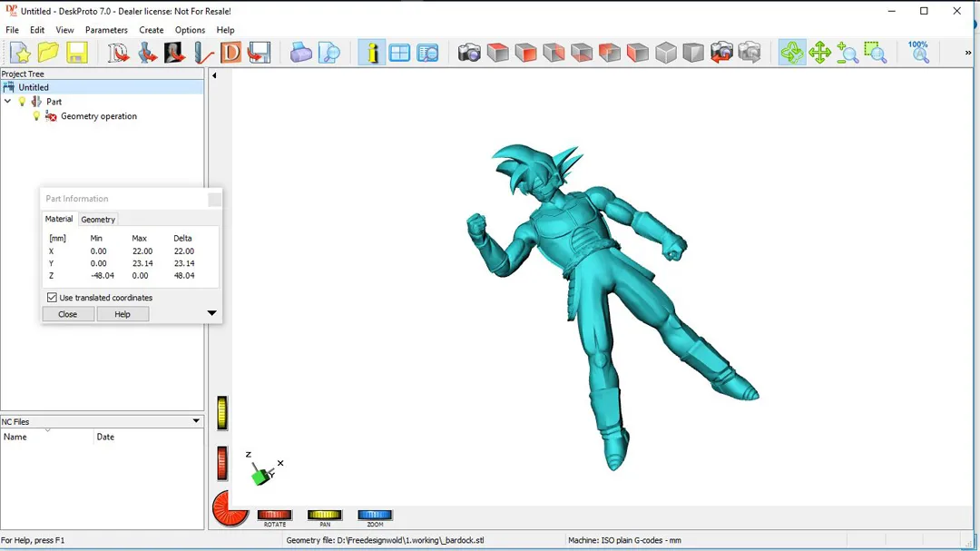Screen dimensions: 980x551
Task: Sort NC files by Date column
Action: pyautogui.click(x=149, y=438)
